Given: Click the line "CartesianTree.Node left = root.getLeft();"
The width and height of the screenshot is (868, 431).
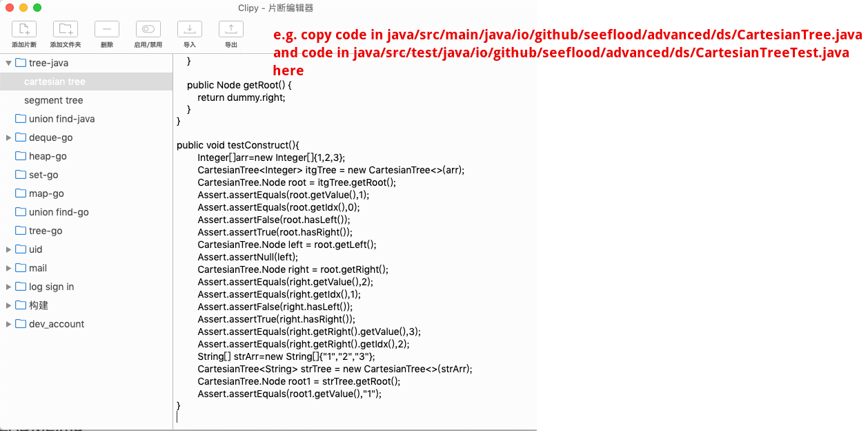Looking at the screenshot, I should [x=287, y=245].
